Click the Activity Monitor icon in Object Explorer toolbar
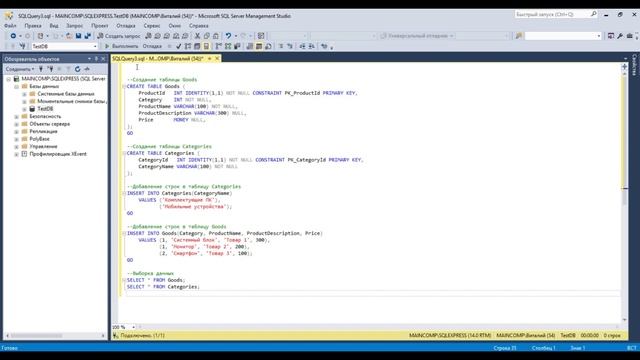Screen dimensions: 640x360 [x=87, y=69]
